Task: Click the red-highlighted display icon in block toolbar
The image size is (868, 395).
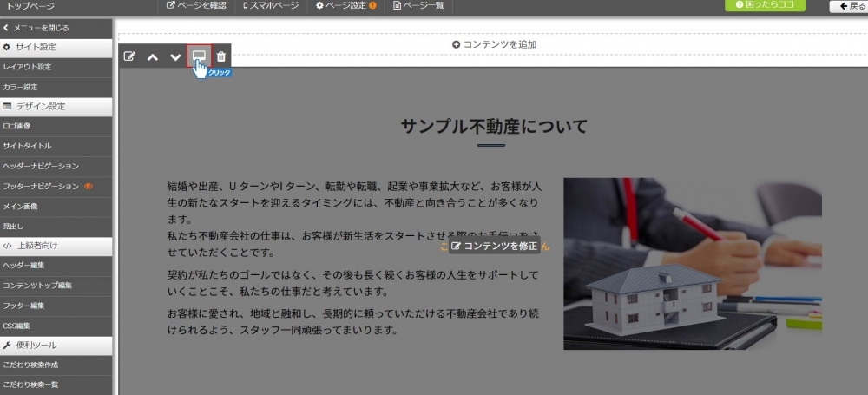Action: click(x=199, y=56)
